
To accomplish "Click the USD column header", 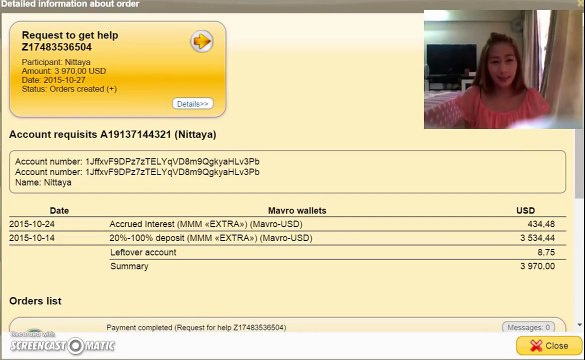I will coord(526,210).
